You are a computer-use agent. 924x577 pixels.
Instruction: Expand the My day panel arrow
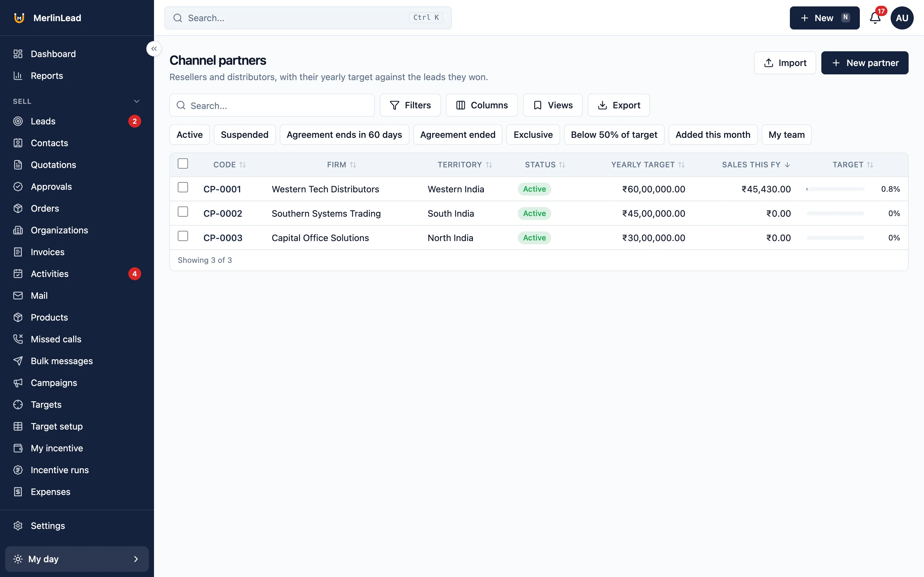tap(136, 559)
